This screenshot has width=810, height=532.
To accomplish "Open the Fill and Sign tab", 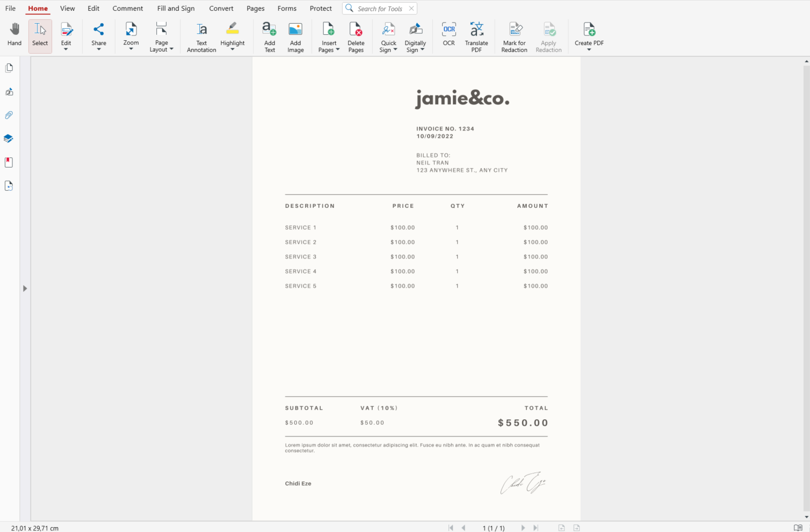I will point(176,8).
